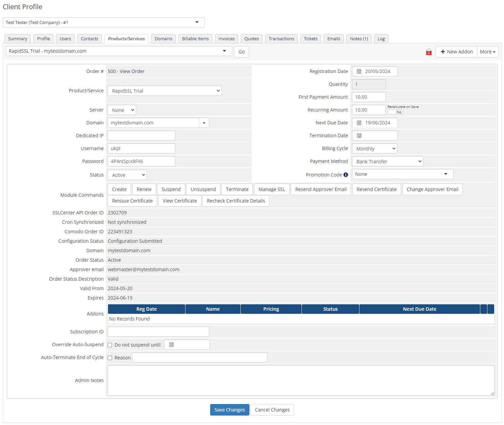Image resolution: width=504 pixels, height=425 pixels.
Task: Open the Registration Date calendar picker
Action: pyautogui.click(x=359, y=71)
